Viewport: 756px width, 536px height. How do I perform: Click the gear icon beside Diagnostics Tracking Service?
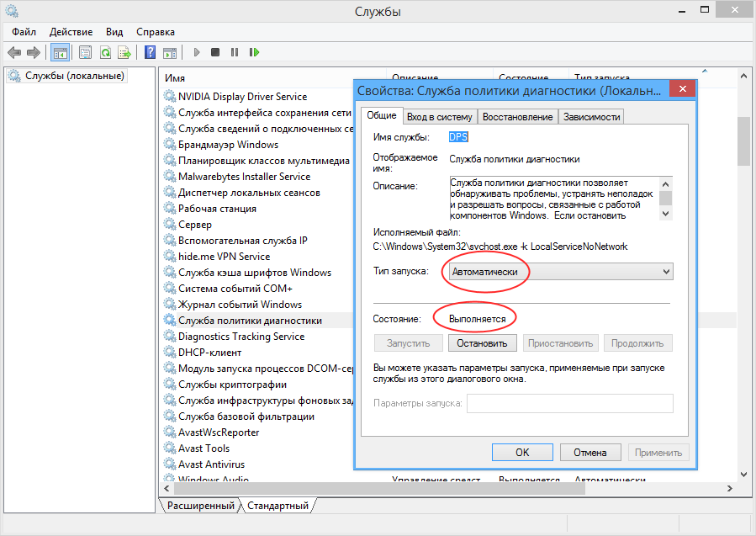click(170, 336)
